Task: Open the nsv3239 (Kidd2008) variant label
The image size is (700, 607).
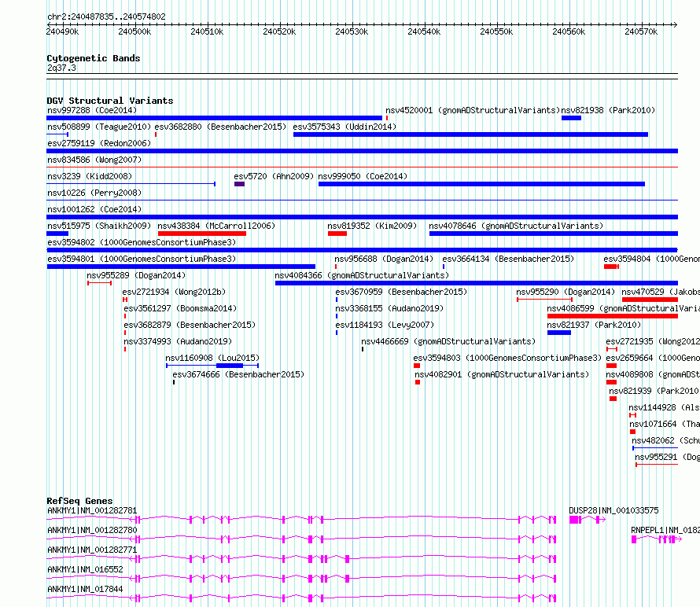Action: [90, 176]
